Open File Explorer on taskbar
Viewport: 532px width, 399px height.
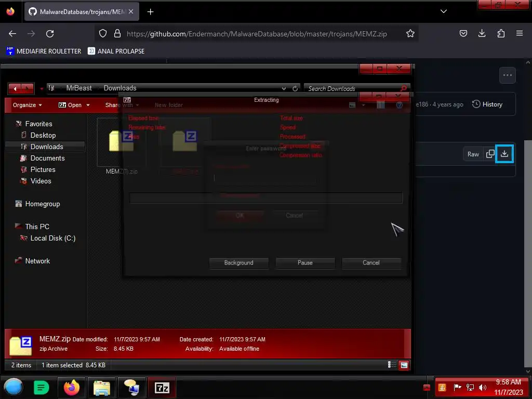pos(101,388)
